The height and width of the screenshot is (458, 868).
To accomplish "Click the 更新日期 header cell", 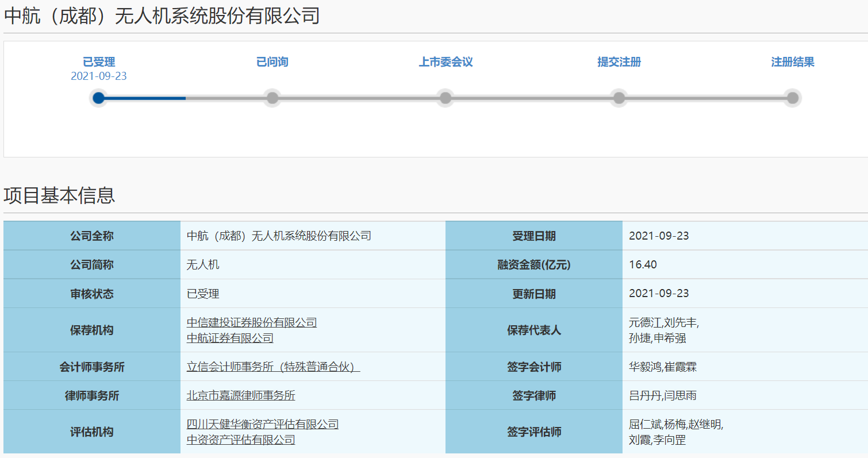I will (534, 293).
